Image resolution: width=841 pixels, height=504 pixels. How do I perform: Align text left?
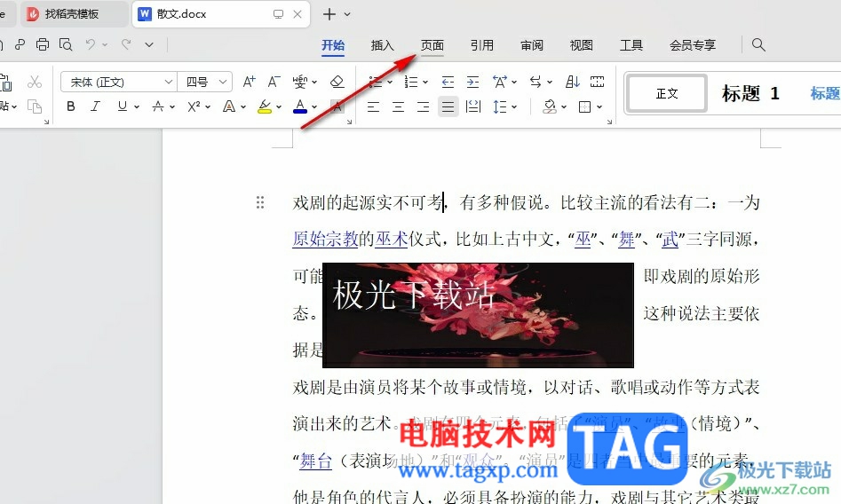(x=373, y=106)
